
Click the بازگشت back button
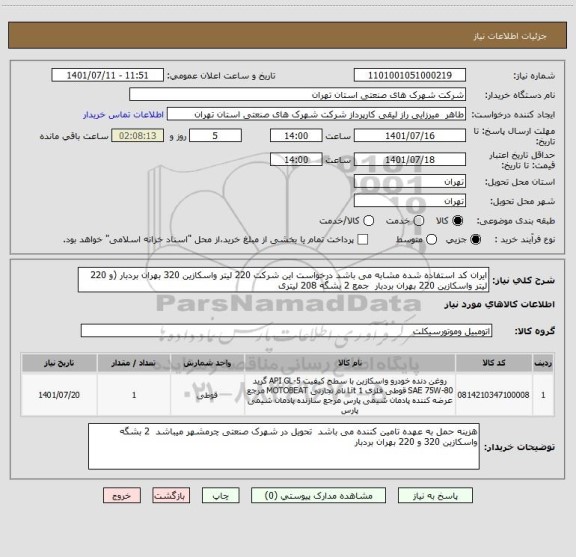pyautogui.click(x=171, y=496)
